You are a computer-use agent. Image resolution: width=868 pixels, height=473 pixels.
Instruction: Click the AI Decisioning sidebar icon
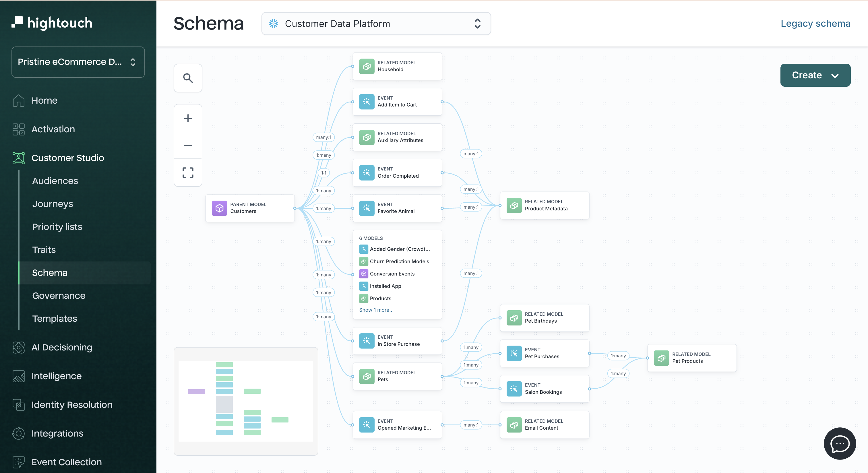(19, 347)
